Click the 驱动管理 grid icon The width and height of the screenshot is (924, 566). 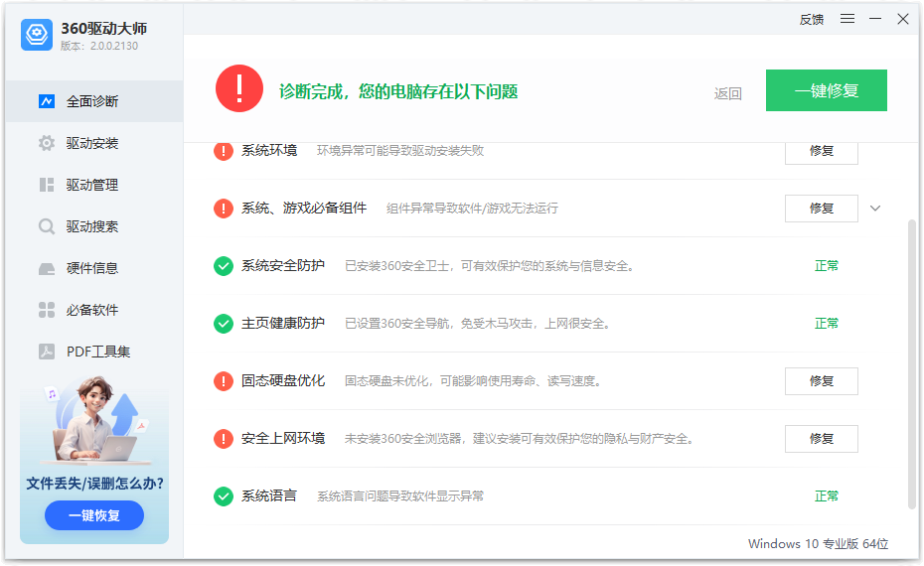47,185
